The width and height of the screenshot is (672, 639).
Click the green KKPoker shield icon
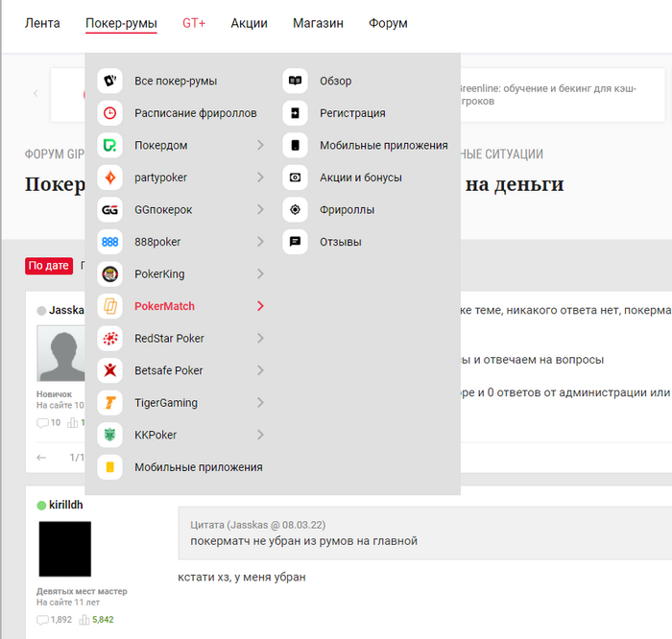pos(110,435)
